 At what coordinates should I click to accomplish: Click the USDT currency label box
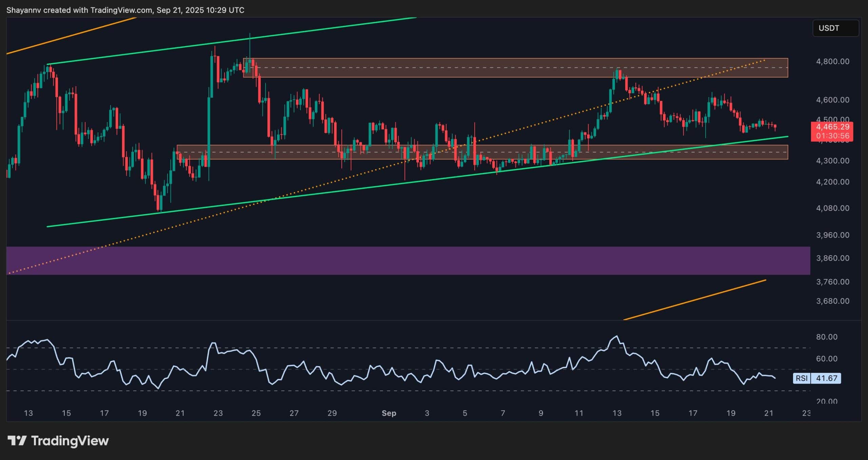click(x=835, y=28)
